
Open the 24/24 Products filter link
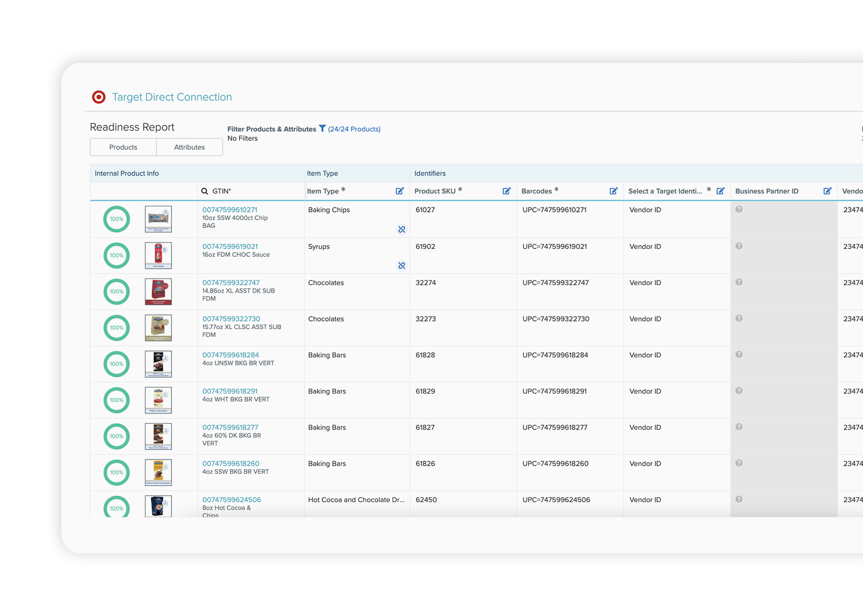click(x=354, y=129)
